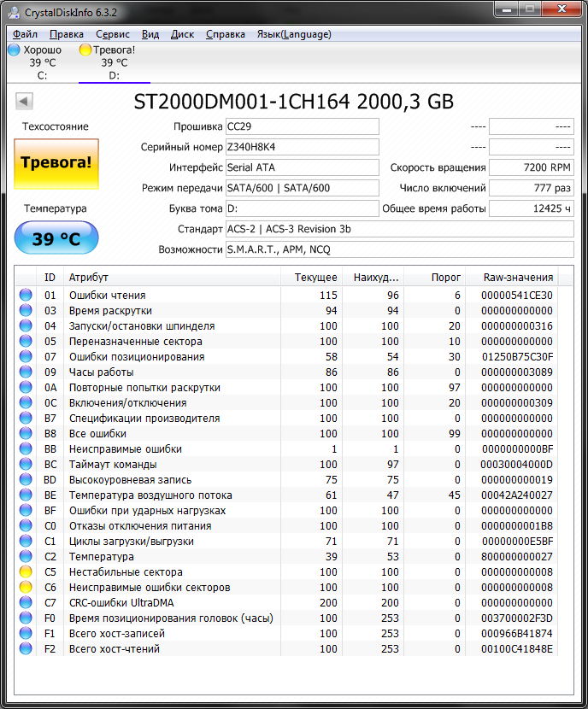Select the Хорошо 39 °C C: disk tab
This screenshot has width=588, height=709.
pyautogui.click(x=42, y=62)
